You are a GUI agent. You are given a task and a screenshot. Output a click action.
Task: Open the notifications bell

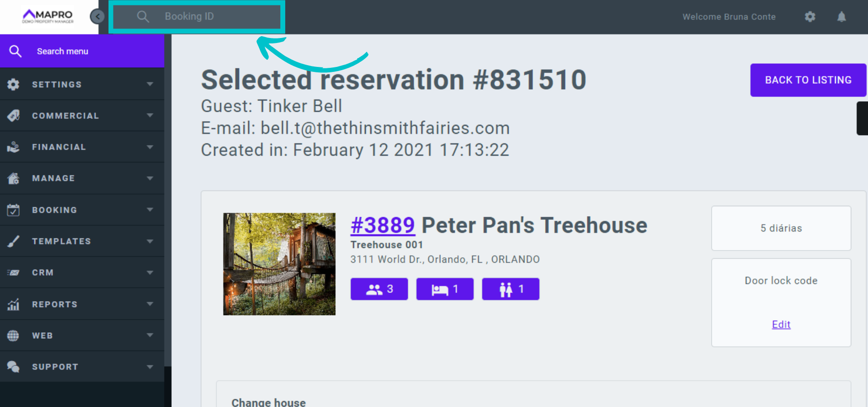[841, 17]
